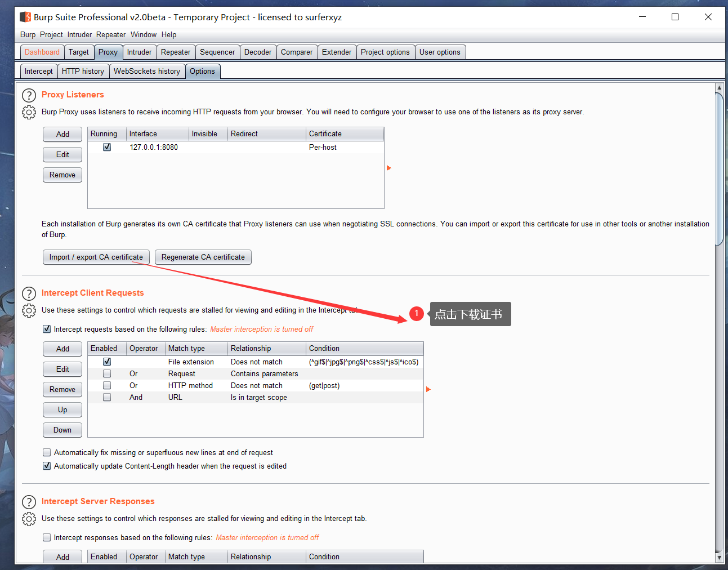The image size is (728, 570).
Task: Open the Window menu
Action: 144,34
